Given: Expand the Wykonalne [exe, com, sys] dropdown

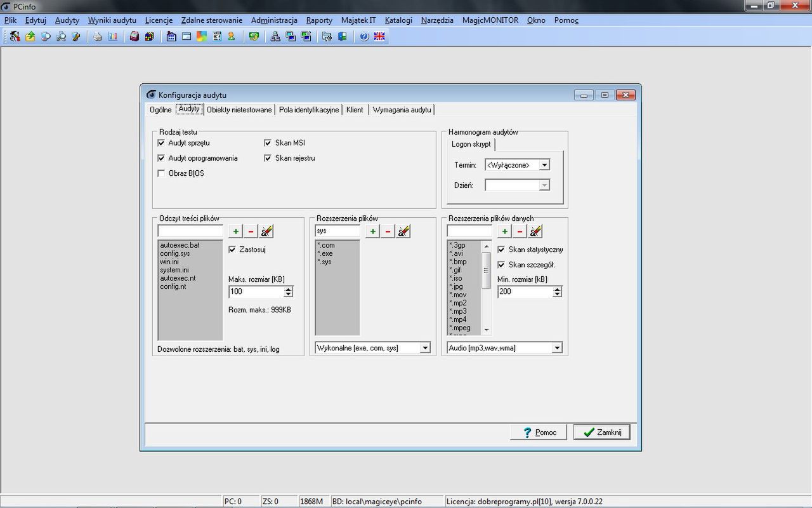Looking at the screenshot, I should point(425,347).
